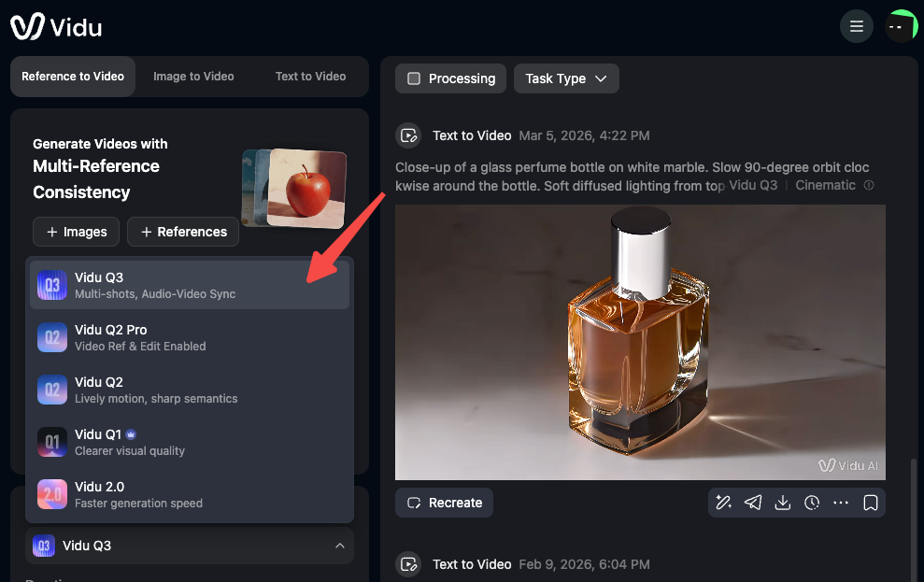This screenshot has width=924, height=582.
Task: Open the perfume bottle video preview
Action: [x=640, y=342]
